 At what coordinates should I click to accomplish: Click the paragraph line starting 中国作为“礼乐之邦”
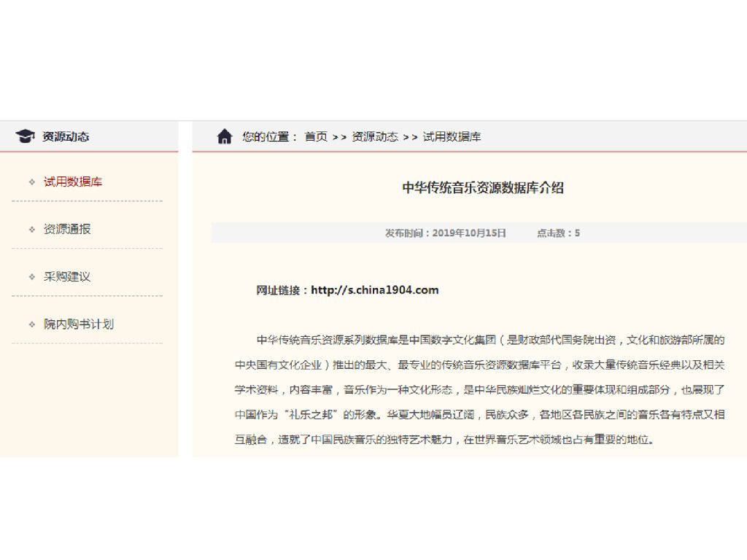[x=480, y=414]
